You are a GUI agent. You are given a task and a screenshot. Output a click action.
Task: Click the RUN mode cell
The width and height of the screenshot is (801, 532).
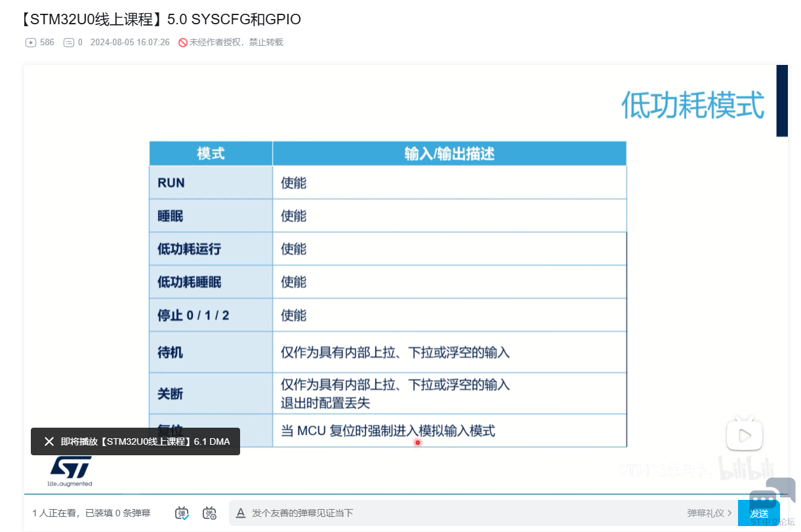(x=211, y=182)
